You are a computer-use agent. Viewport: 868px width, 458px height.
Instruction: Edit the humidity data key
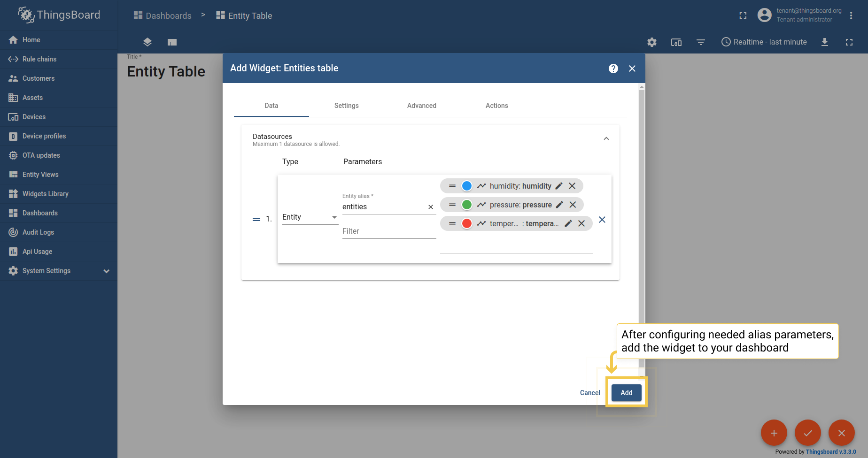click(x=559, y=186)
